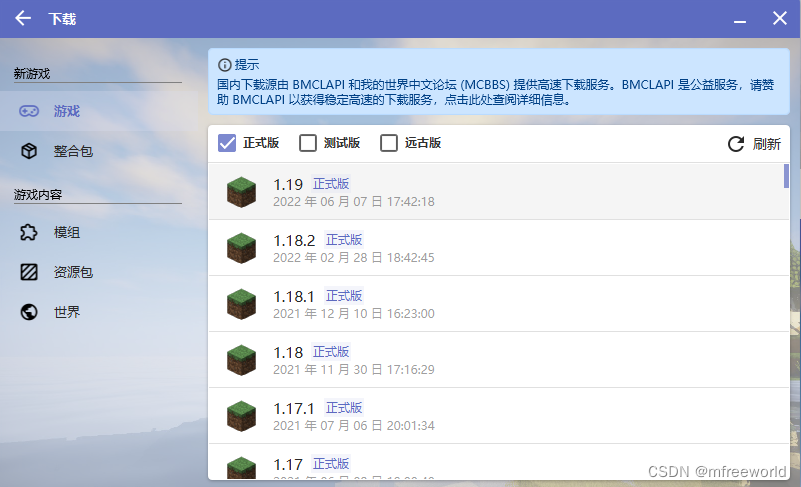The height and width of the screenshot is (487, 801).
Task: Click the grass block icon for 1.19
Action: point(241,192)
